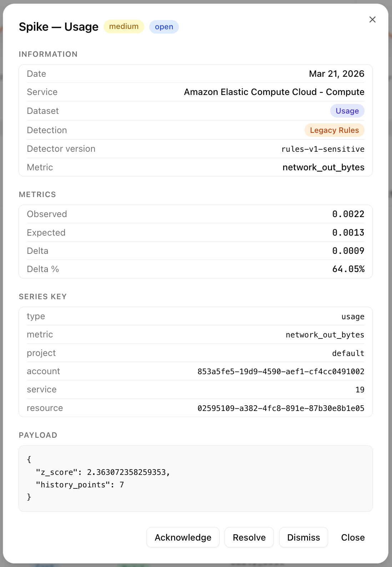This screenshot has width=392, height=567.
Task: Click the history_points line in payload
Action: [x=80, y=485]
